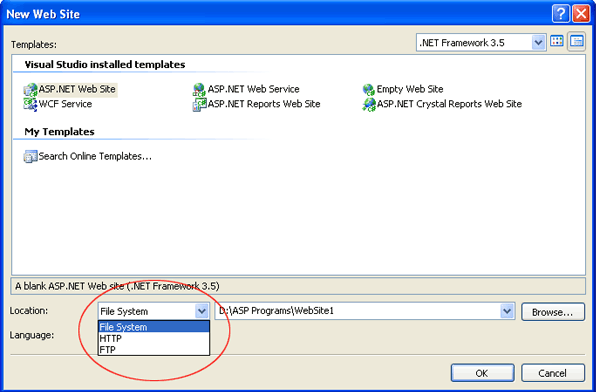Select the ASP.NET Web Site template icon
This screenshot has width=596, height=392.
tap(30, 90)
